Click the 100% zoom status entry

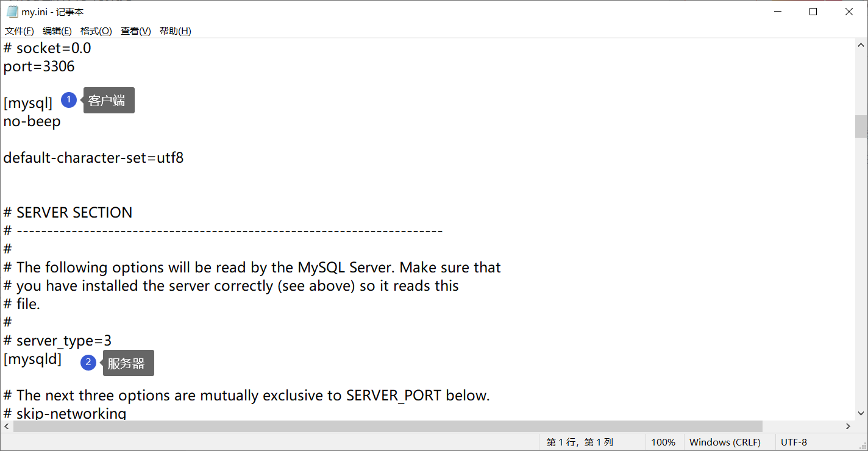point(663,442)
